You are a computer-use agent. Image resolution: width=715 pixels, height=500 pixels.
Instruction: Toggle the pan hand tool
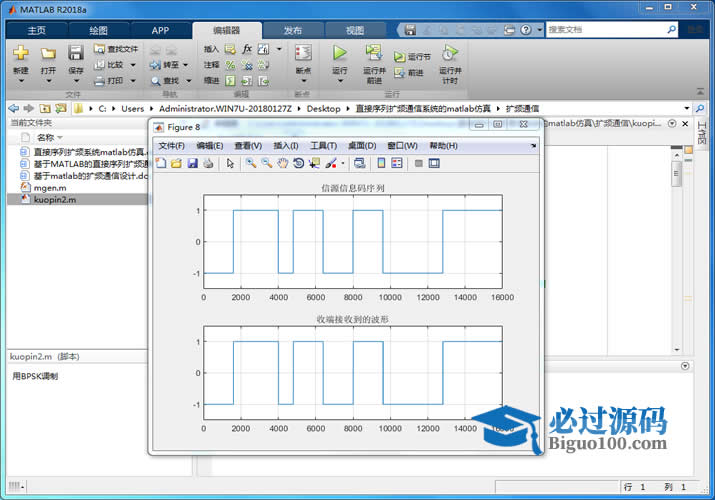tap(283, 163)
